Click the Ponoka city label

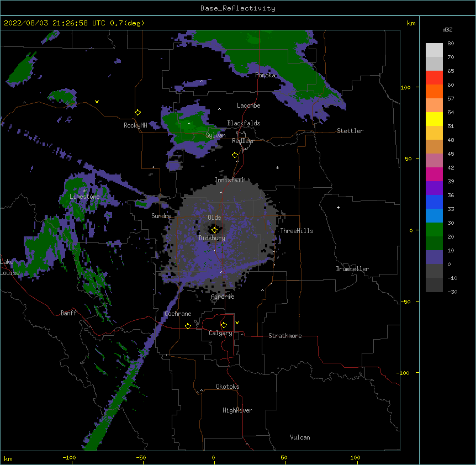click(265, 75)
